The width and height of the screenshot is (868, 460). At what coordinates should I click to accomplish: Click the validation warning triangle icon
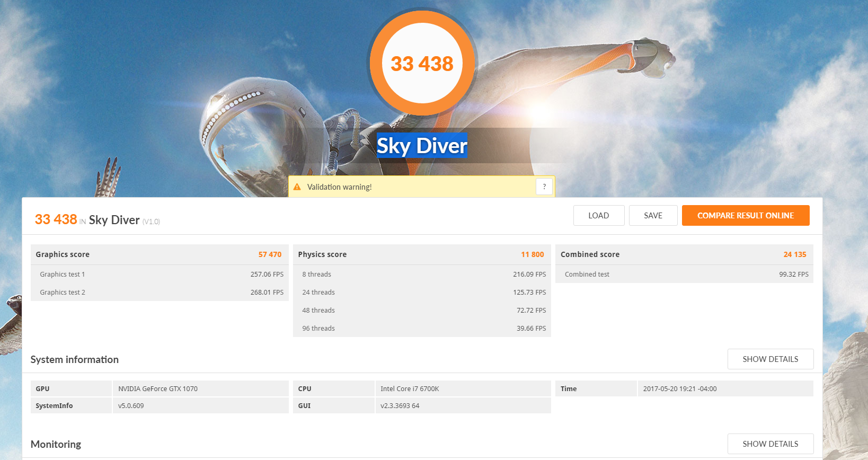click(297, 187)
